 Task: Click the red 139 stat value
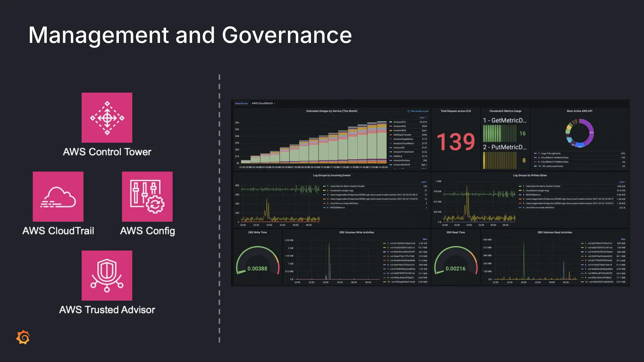[x=456, y=142]
